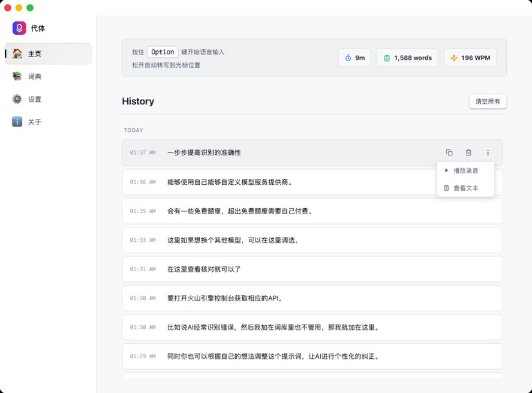532x393 pixels.
Task: Click the 9m duration stat badge
Action: [354, 58]
